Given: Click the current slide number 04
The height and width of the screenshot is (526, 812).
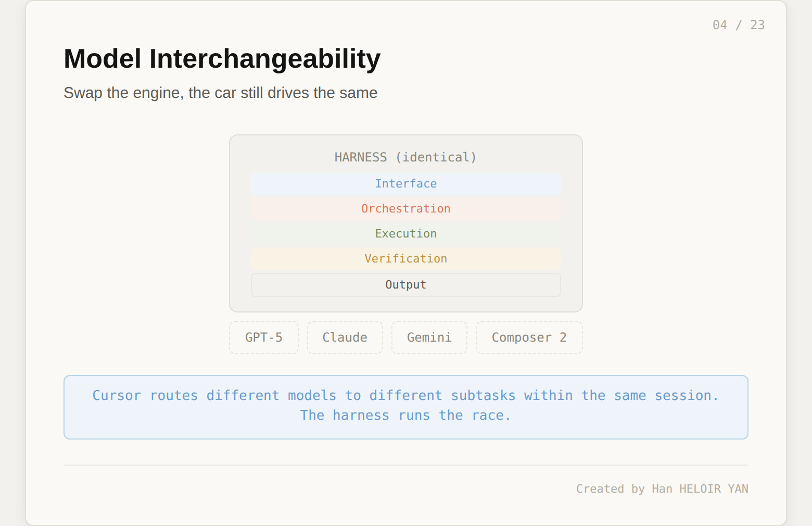Looking at the screenshot, I should (x=719, y=25).
